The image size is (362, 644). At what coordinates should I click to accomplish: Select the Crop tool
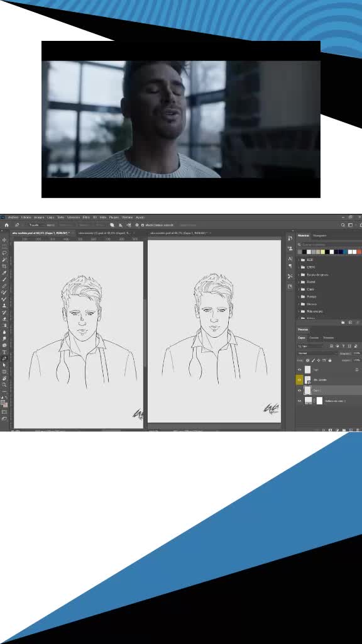click(x=4, y=266)
